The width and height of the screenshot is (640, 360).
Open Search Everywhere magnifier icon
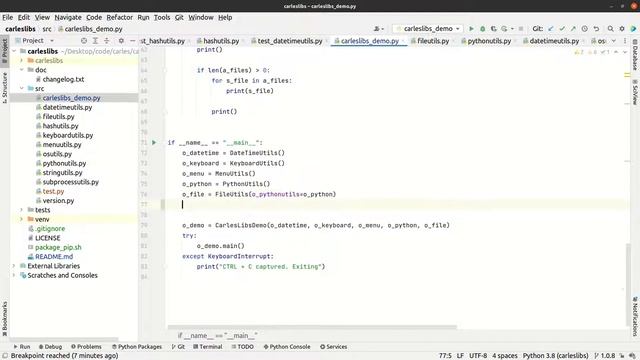[610, 29]
